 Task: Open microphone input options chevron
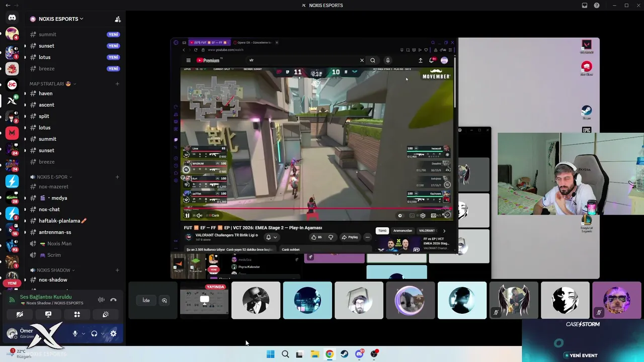(x=83, y=333)
